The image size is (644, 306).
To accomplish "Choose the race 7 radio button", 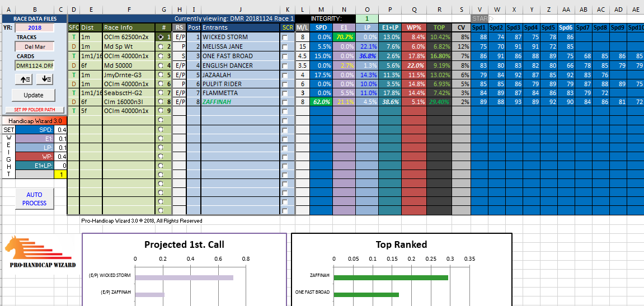I will click(x=162, y=94).
